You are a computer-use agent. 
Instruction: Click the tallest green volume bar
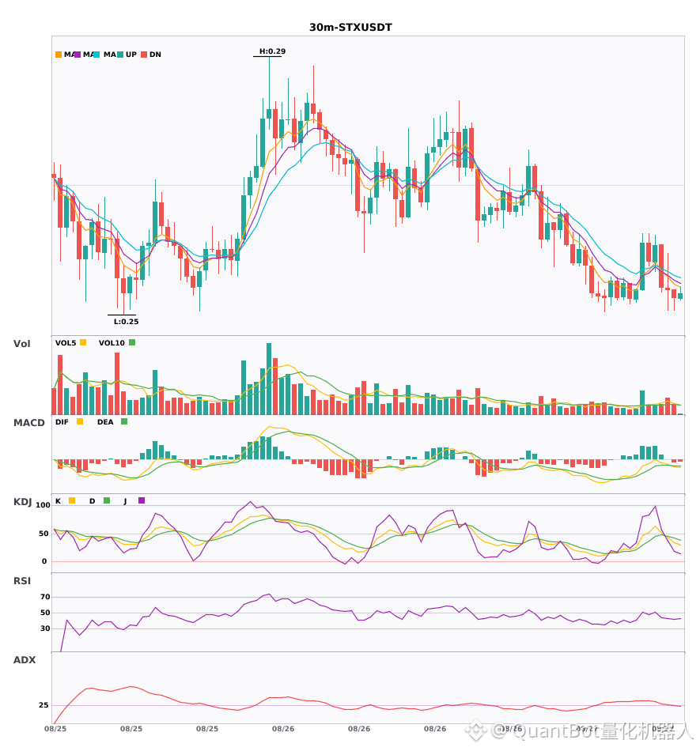click(269, 379)
